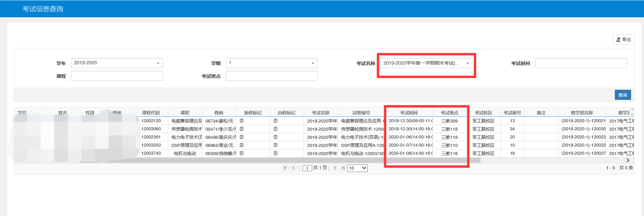The height and width of the screenshot is (216, 644).
Task: Open the 学期 semester dropdown
Action: click(271, 63)
